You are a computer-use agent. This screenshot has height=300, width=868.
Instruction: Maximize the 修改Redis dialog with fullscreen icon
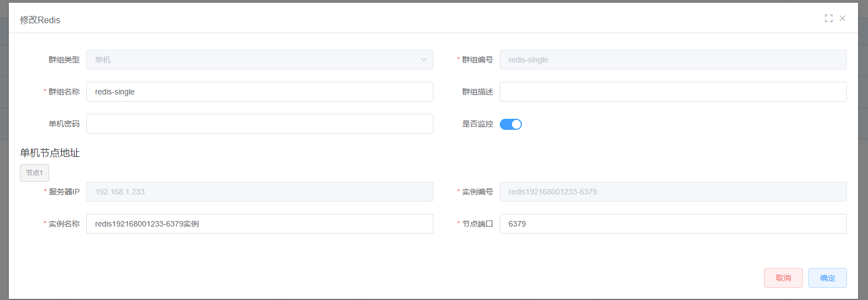pos(828,18)
